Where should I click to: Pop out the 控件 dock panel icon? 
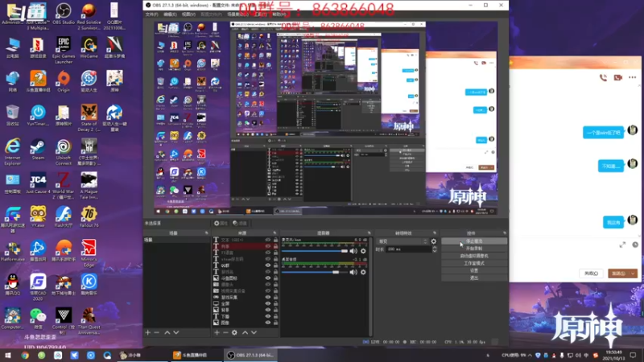pyautogui.click(x=505, y=233)
